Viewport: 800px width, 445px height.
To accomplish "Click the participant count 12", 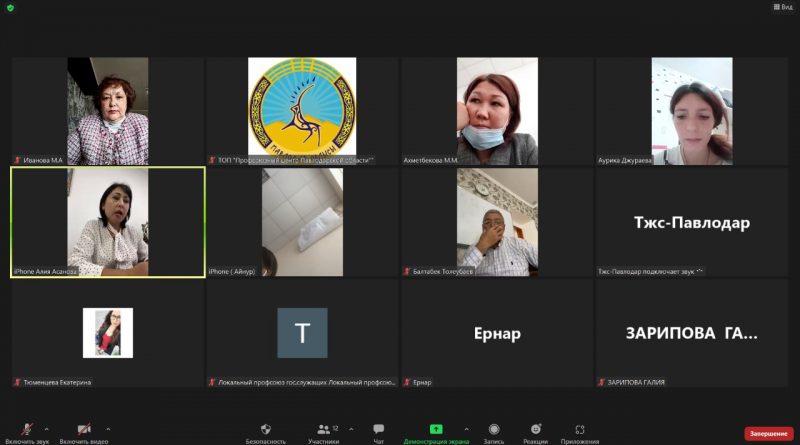I will [x=335, y=428].
